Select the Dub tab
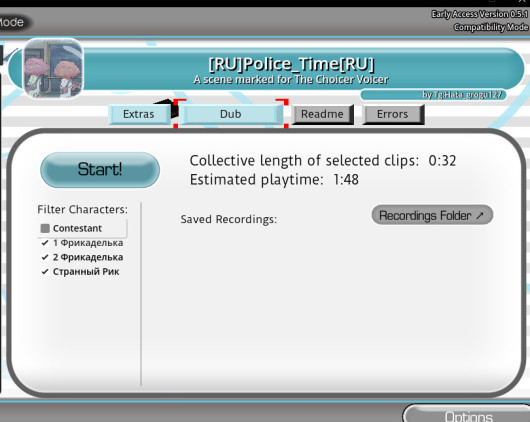This screenshot has height=422, width=530. pyautogui.click(x=231, y=114)
